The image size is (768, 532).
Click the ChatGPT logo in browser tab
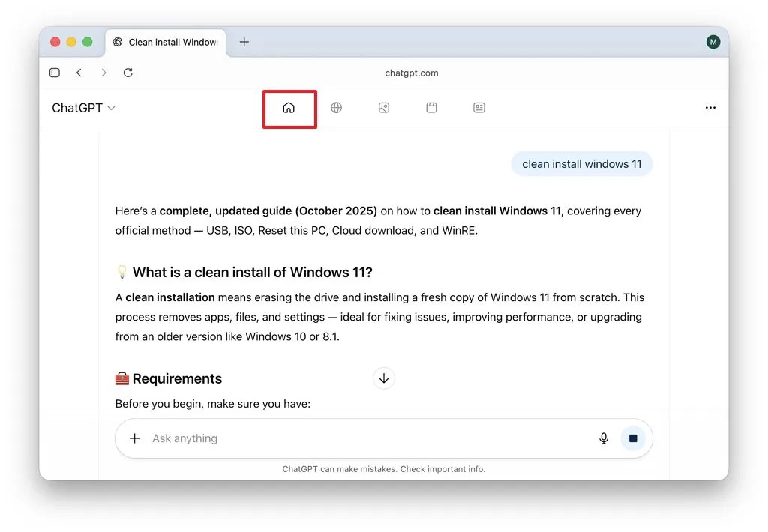point(118,42)
